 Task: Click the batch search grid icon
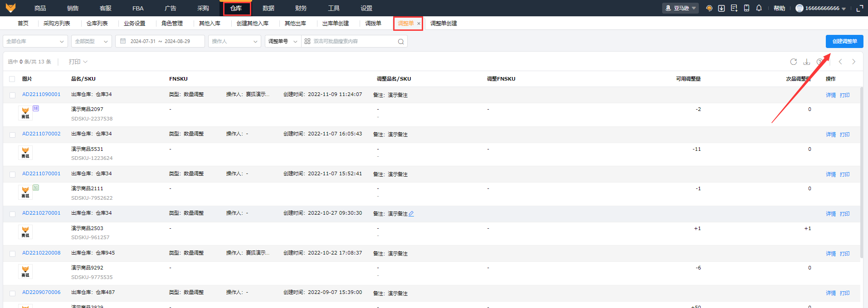point(307,41)
